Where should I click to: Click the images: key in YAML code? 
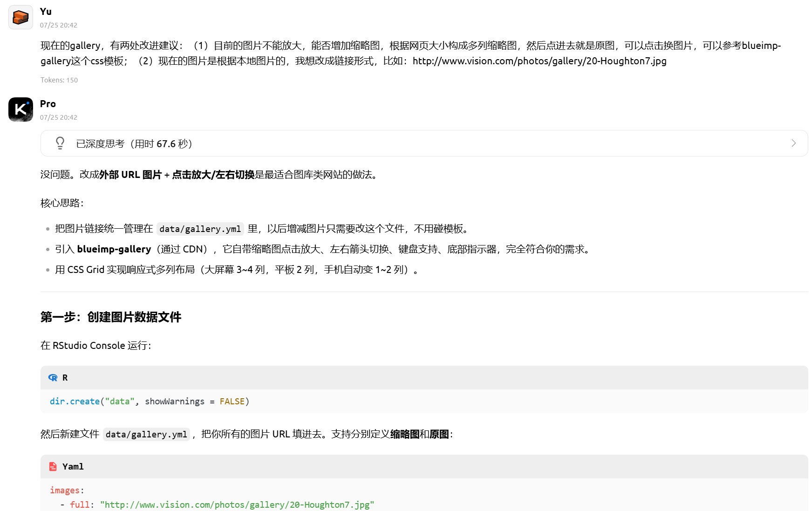click(67, 491)
